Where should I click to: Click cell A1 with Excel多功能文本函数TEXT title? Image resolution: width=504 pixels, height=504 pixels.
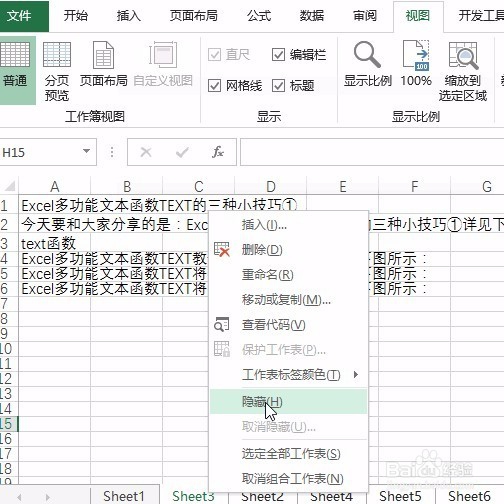pos(54,205)
